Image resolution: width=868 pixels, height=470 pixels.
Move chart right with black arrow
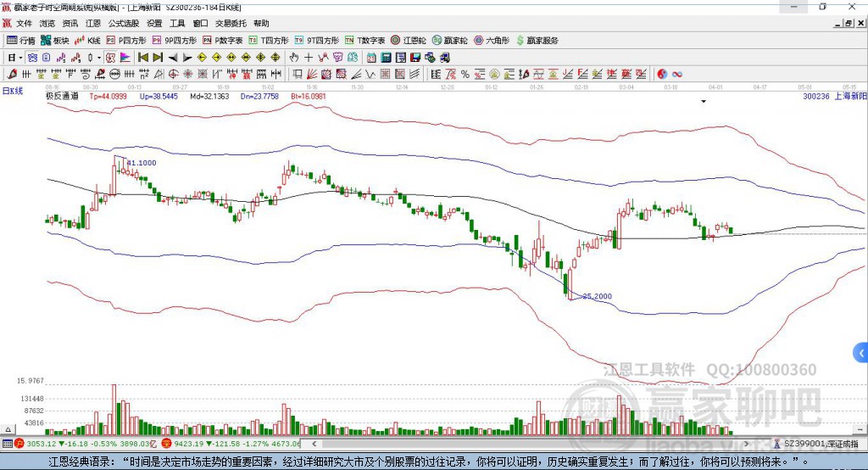187,58
